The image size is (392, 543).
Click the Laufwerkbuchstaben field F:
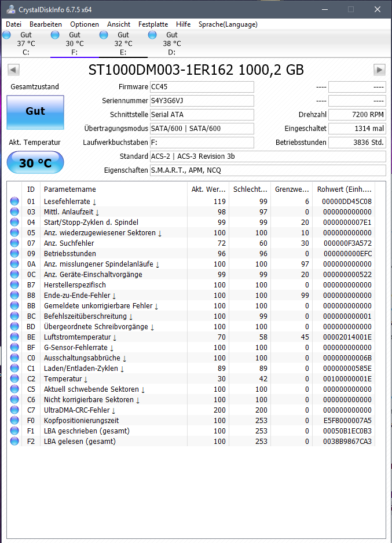point(202,142)
